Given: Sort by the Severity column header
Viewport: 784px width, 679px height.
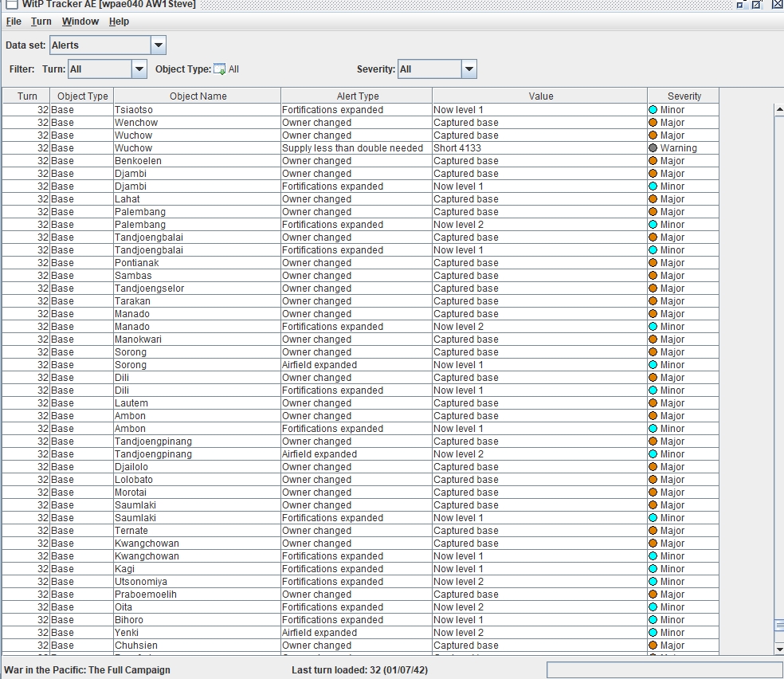Looking at the screenshot, I should click(684, 96).
